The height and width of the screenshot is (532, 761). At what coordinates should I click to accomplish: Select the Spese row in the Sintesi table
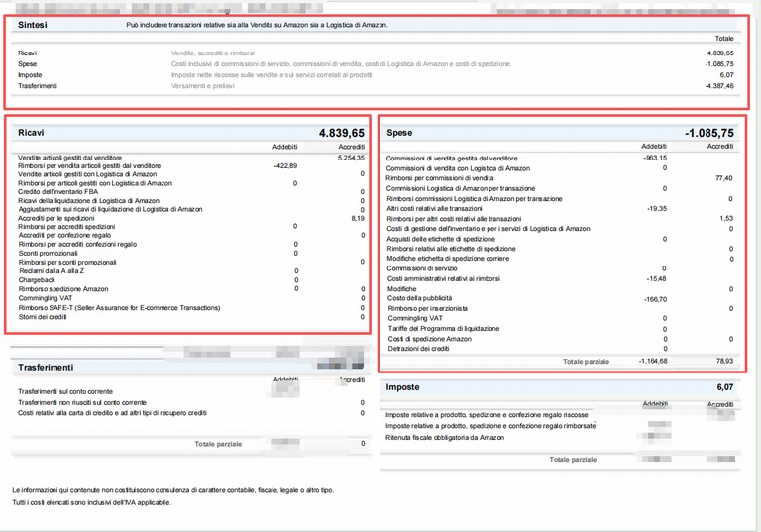(376, 64)
